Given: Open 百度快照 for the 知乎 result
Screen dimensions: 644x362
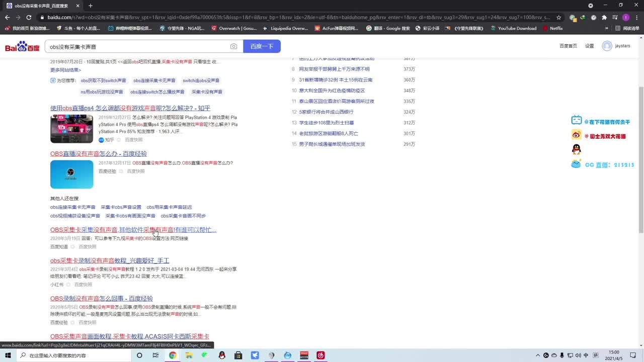Looking at the screenshot, I should click(133, 140).
